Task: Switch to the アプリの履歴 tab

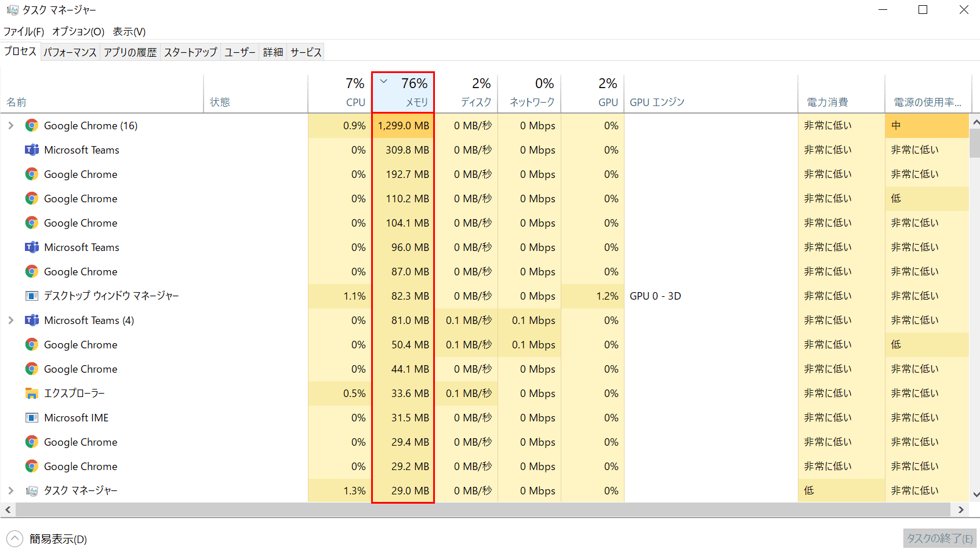Action: point(130,52)
